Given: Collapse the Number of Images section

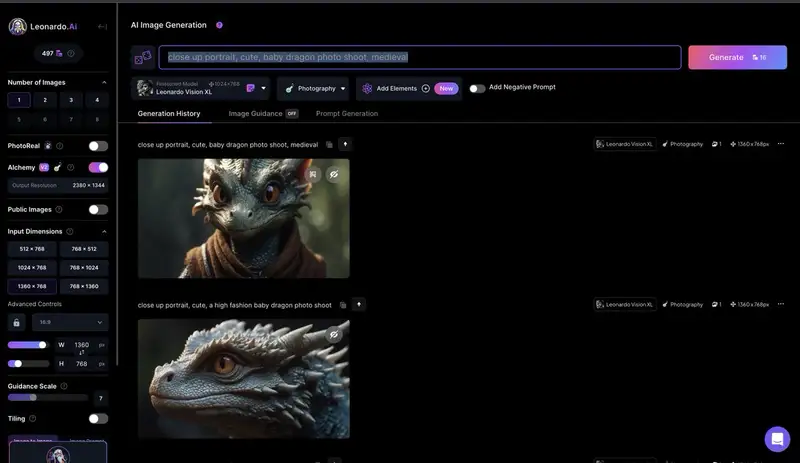Looking at the screenshot, I should (x=104, y=82).
